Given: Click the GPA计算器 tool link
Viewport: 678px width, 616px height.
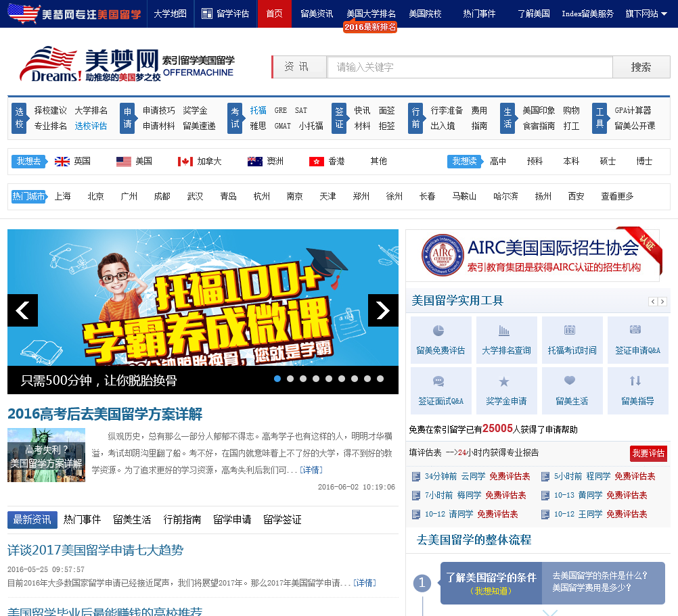Looking at the screenshot, I should click(633, 111).
